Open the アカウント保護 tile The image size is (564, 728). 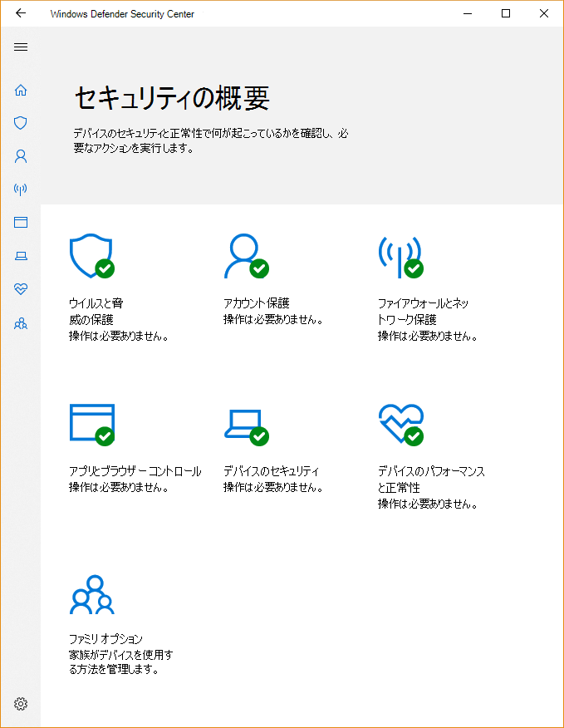point(246,258)
